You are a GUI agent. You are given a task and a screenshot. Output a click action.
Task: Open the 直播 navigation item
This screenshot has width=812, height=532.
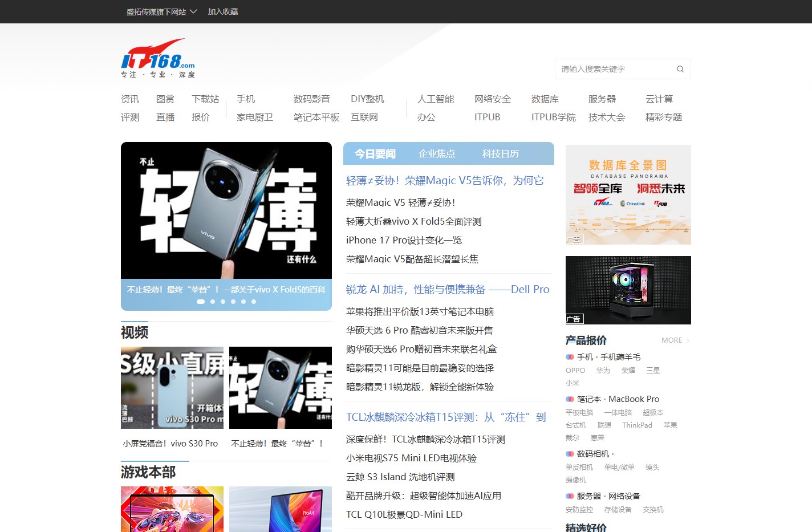click(165, 117)
